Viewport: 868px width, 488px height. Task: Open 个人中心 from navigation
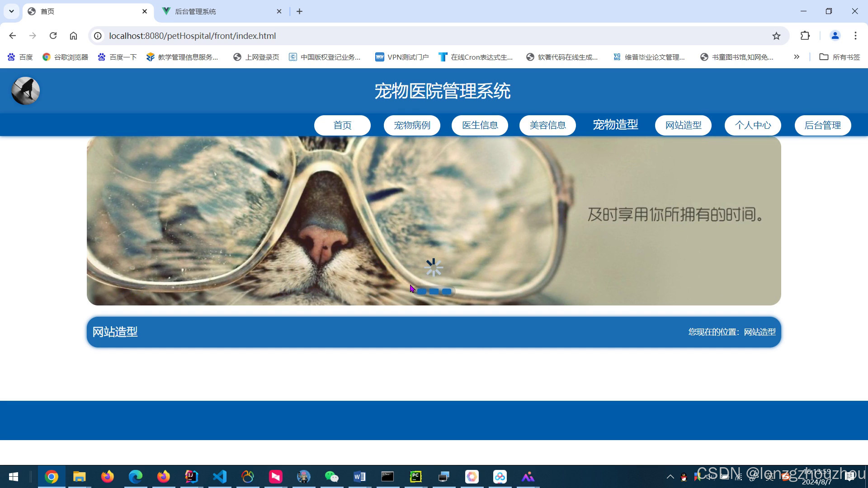click(753, 125)
